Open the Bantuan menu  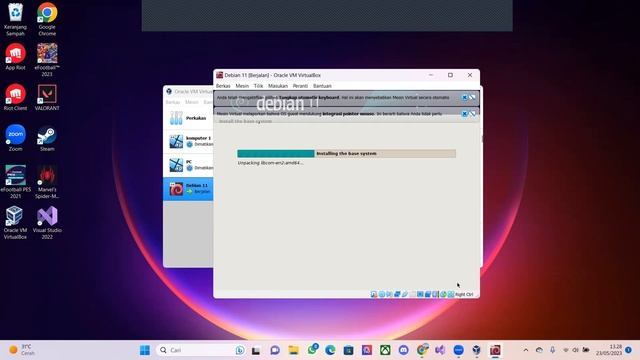point(322,86)
